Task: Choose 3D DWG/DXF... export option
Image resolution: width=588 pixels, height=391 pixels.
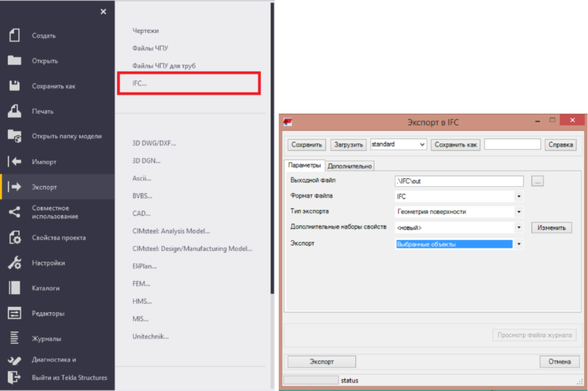Action: [154, 143]
